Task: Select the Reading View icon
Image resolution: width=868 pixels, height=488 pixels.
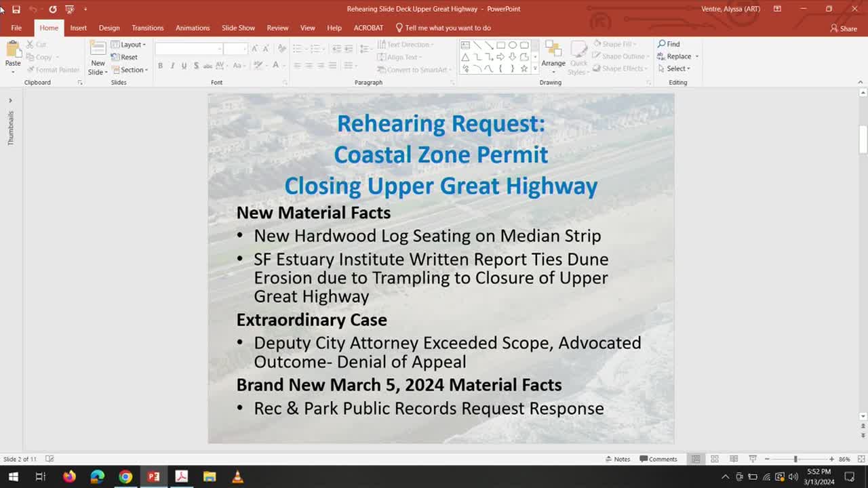Action: coord(732,459)
